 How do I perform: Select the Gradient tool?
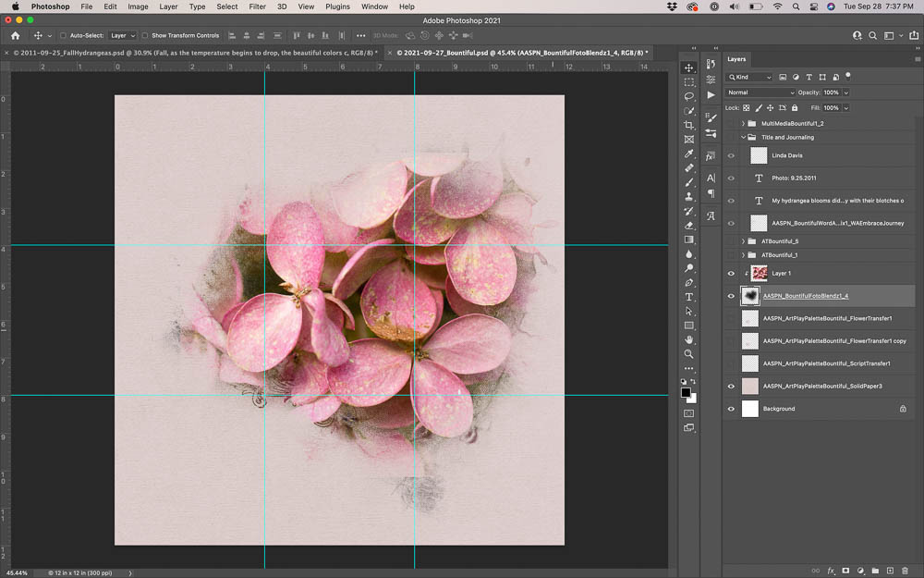click(688, 240)
